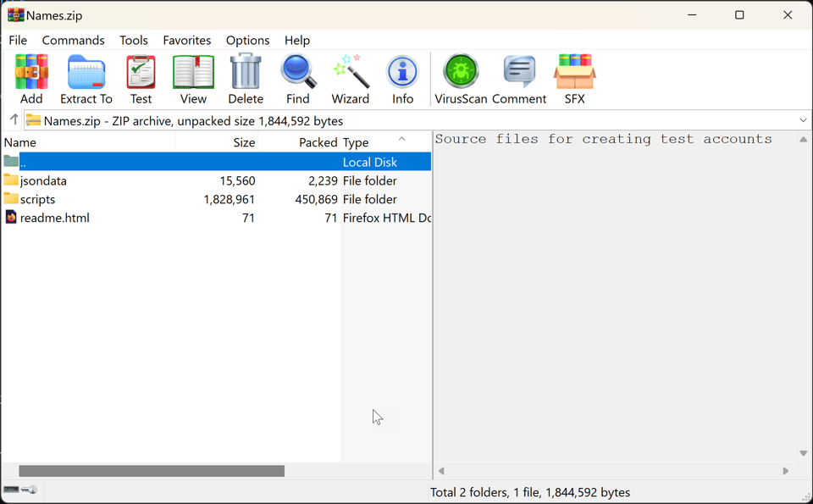Select the jsondata folder name

43,181
